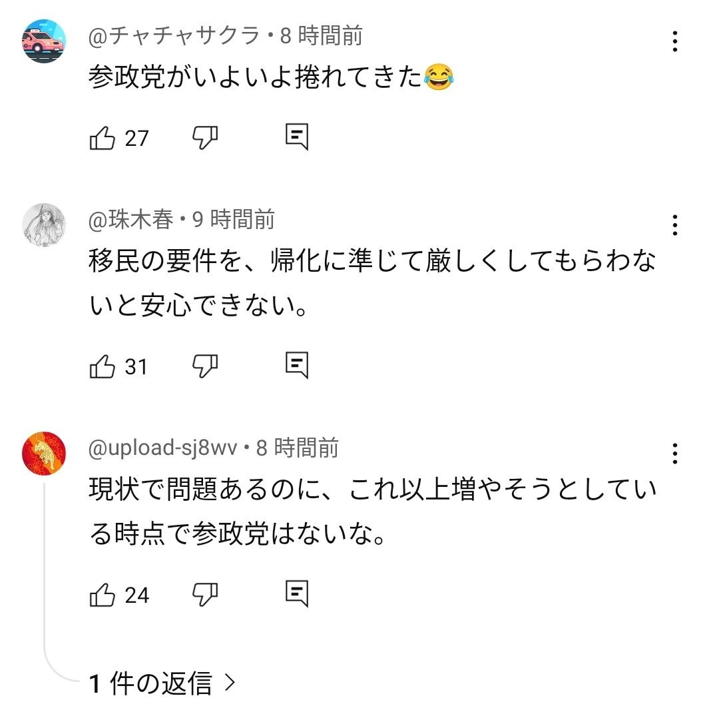Dislike the @upload-sj8wv comment
Image resolution: width=719 pixels, height=728 pixels.
205,594
